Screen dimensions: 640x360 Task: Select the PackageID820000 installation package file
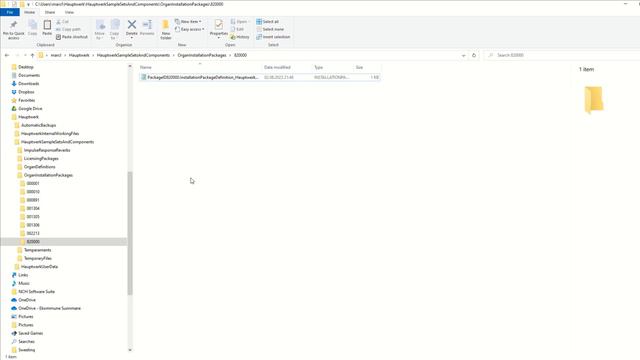[x=260, y=77]
